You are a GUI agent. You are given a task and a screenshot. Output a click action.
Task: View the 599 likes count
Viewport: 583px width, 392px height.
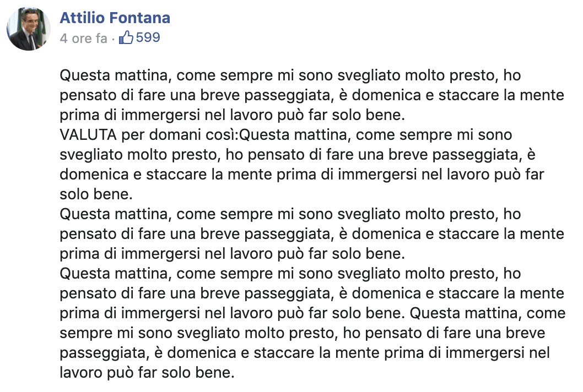click(x=148, y=39)
